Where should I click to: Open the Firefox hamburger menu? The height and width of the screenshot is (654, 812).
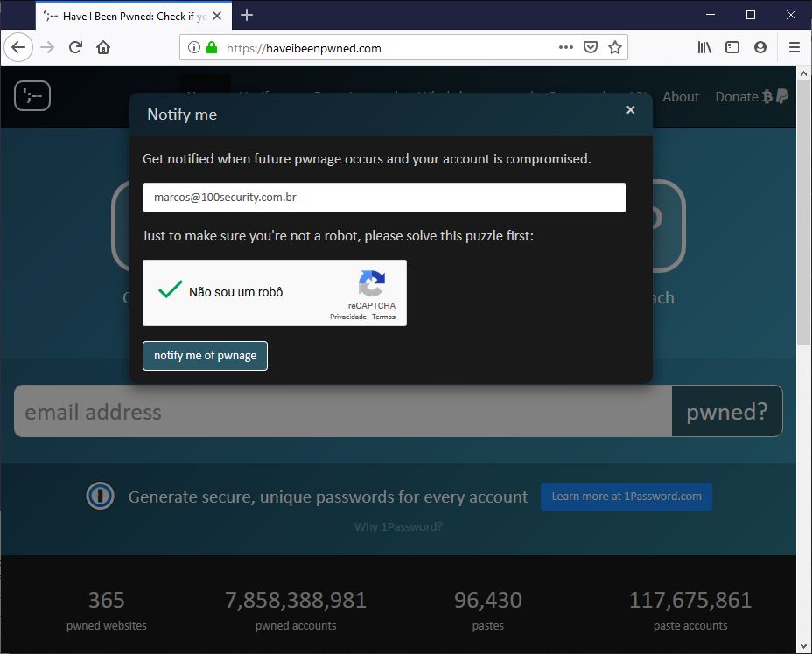794,47
